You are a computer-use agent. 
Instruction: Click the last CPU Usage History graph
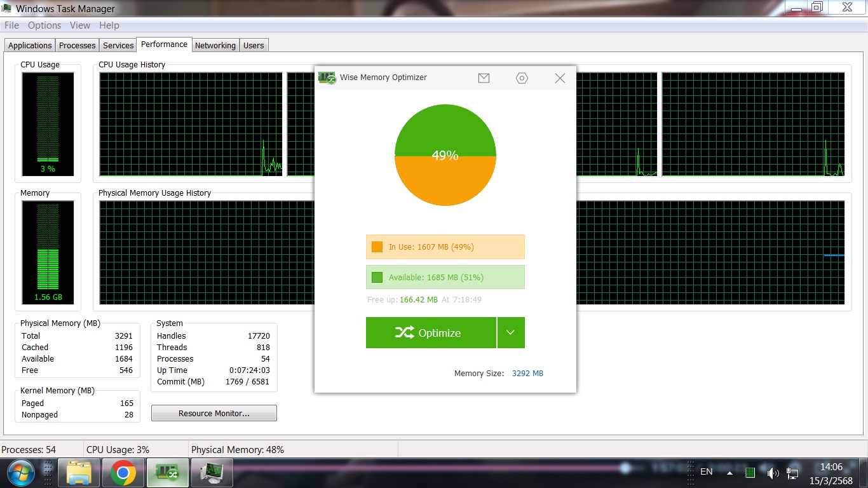753,124
